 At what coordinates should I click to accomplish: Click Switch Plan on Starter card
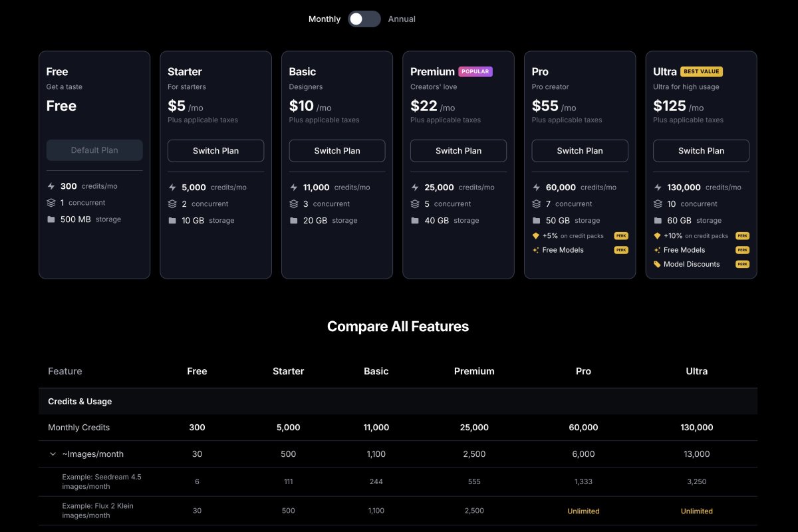(215, 151)
